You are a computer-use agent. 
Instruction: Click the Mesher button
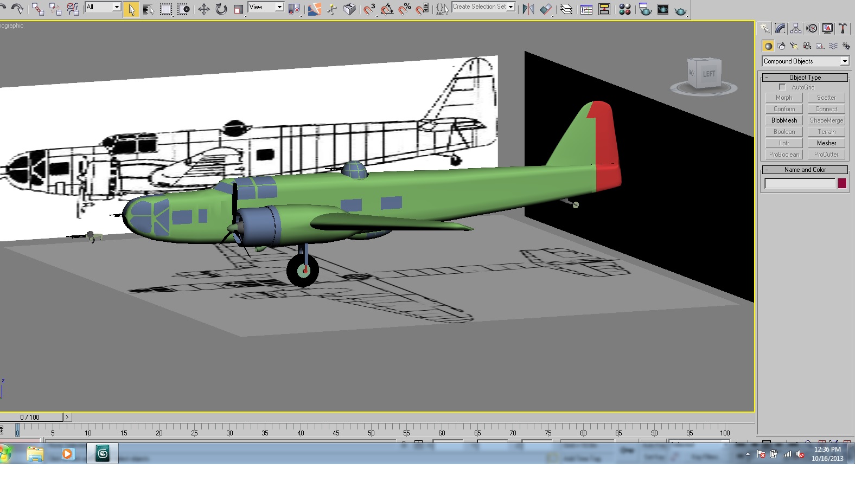click(826, 143)
